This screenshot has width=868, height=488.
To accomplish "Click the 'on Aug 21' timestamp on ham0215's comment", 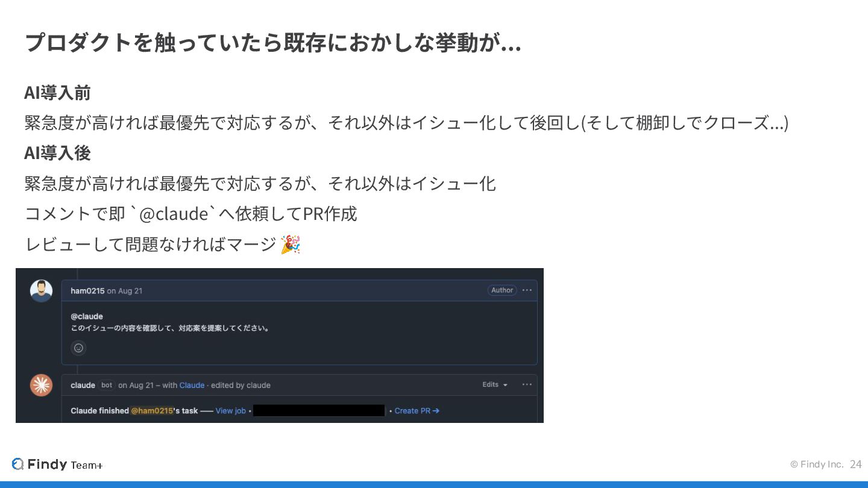I will pos(125,291).
